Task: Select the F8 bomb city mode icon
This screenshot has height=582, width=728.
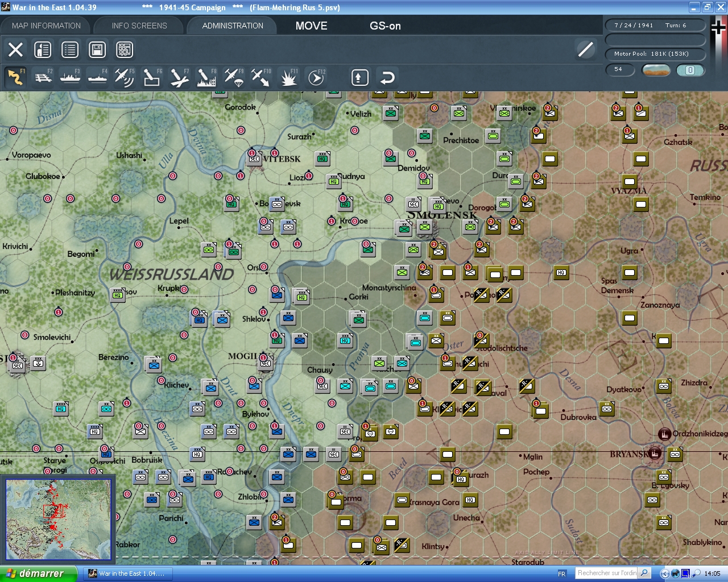Action: coord(206,77)
